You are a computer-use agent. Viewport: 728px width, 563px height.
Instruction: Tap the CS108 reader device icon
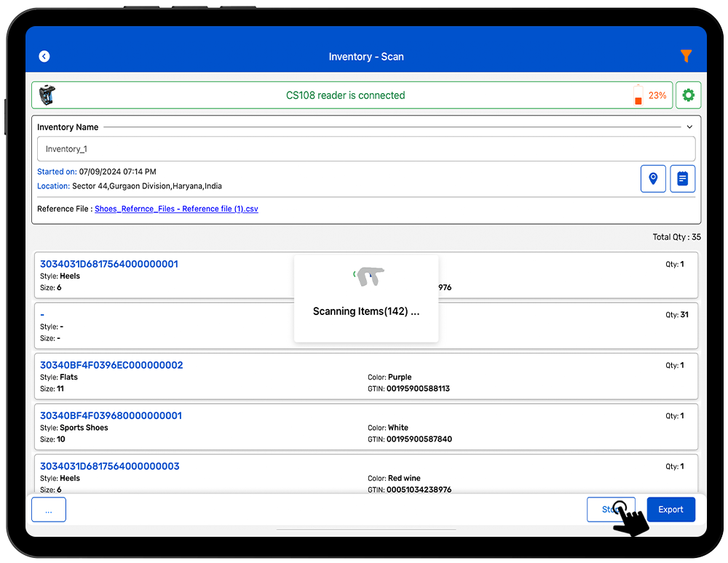[47, 95]
